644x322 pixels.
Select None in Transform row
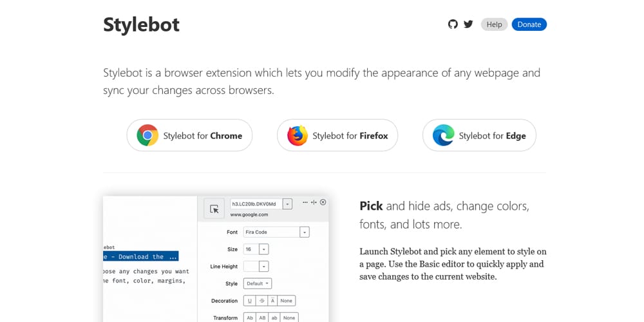[x=289, y=318]
